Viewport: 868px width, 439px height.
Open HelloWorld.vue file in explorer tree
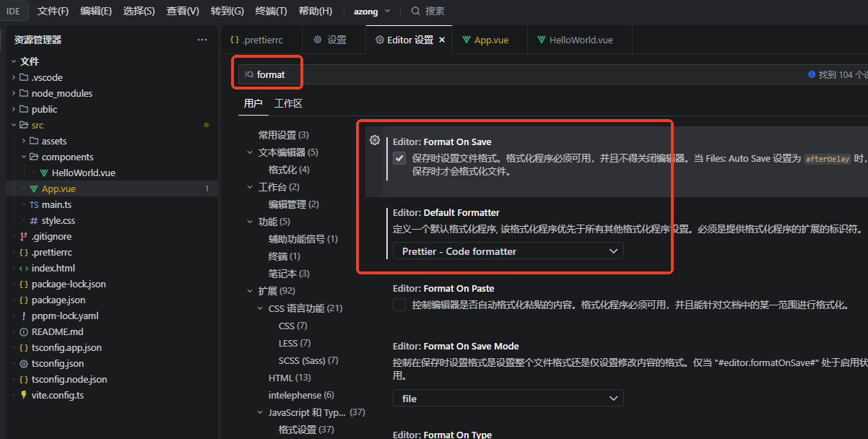[x=83, y=173]
